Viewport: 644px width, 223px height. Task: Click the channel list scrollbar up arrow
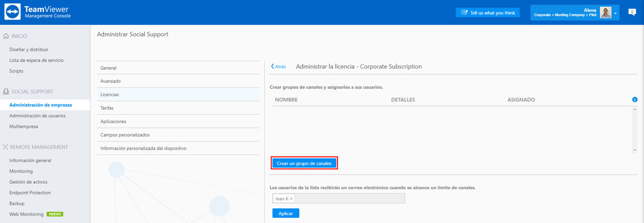(x=635, y=109)
